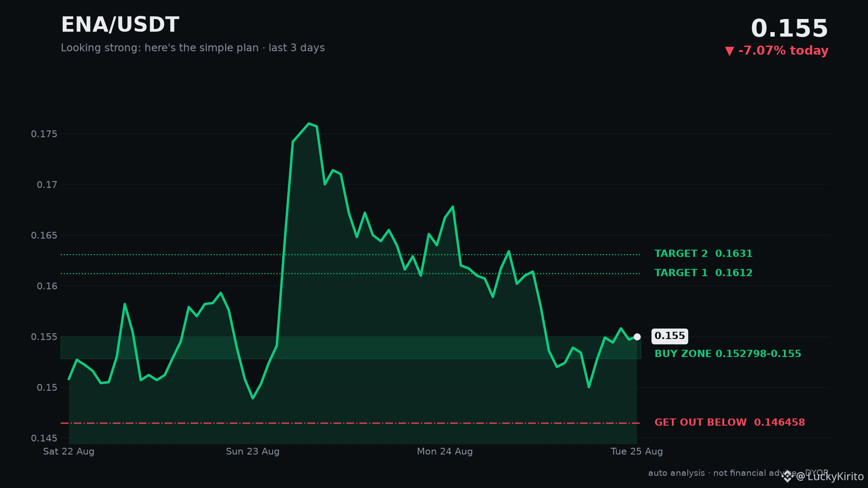Click the "GET OUT BELOW 0.146458" stop label

(730, 422)
